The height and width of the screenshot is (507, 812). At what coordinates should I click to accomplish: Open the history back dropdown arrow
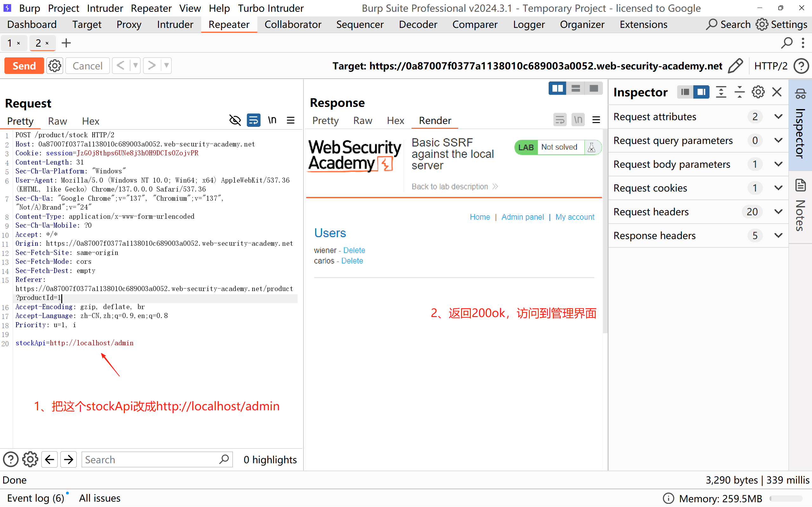pyautogui.click(x=135, y=66)
